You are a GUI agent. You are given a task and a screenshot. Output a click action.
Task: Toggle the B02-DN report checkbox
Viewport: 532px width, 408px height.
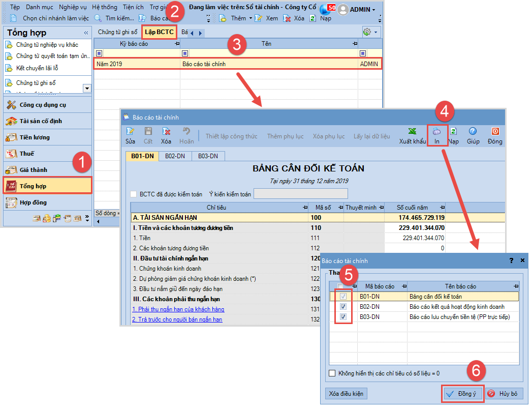(343, 307)
